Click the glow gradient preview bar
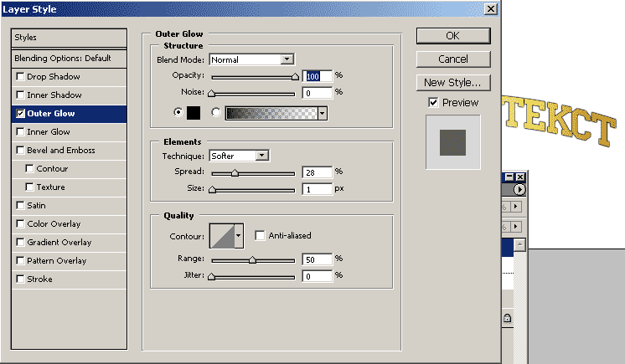This screenshot has width=625, height=364. point(271,113)
